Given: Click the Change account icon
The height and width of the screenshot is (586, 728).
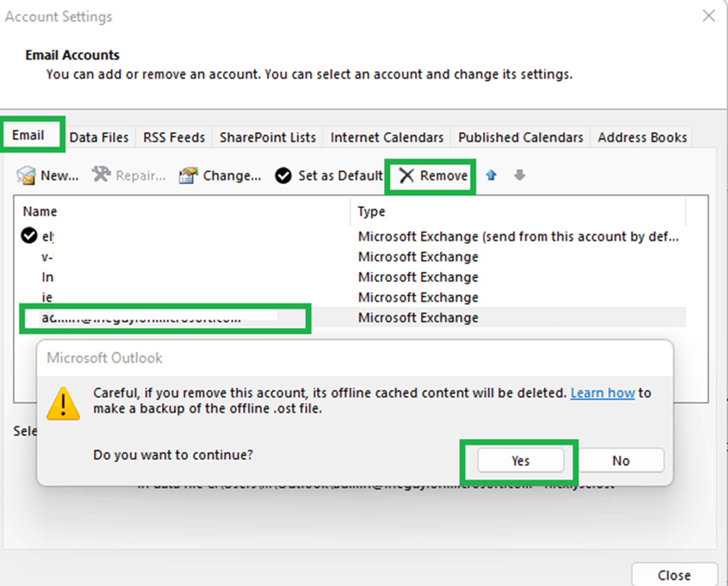Looking at the screenshot, I should click(188, 175).
